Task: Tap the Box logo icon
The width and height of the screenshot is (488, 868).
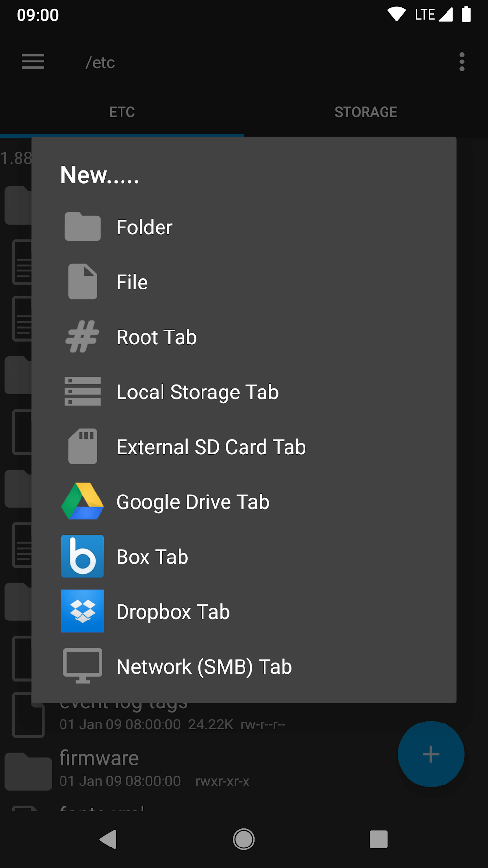Action: (x=82, y=557)
